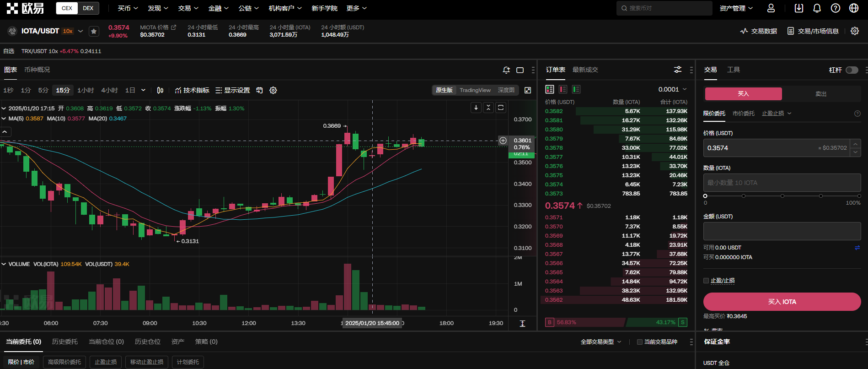Viewport: 868px width, 369px height.
Task: Click the star favorite icon for IOTA/USDT
Action: point(94,31)
